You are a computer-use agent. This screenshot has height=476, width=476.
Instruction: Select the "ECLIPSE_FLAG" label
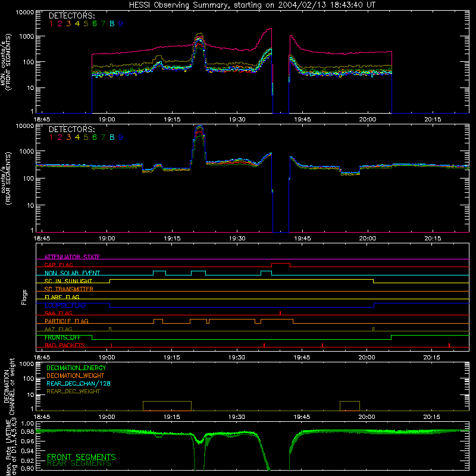coord(65,305)
